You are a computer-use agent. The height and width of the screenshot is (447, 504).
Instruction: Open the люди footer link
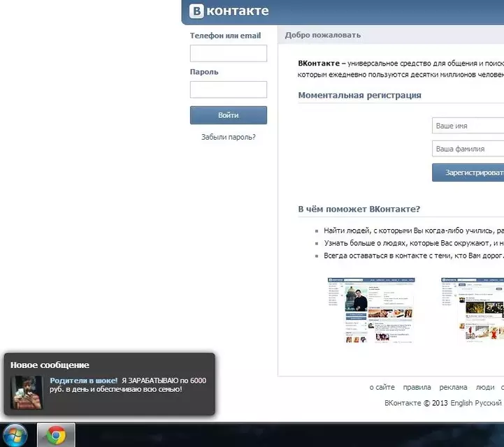click(485, 387)
